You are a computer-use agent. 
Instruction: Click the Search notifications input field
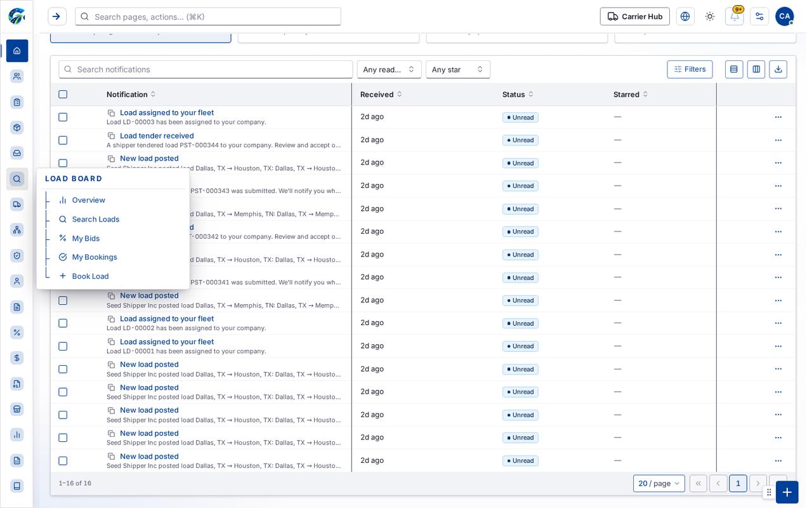click(x=206, y=69)
